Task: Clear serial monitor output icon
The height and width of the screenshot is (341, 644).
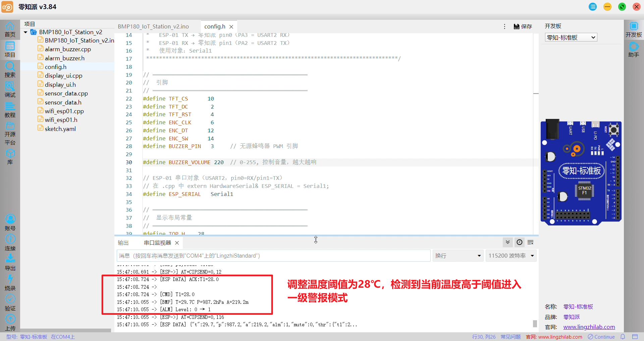Action: tap(531, 242)
